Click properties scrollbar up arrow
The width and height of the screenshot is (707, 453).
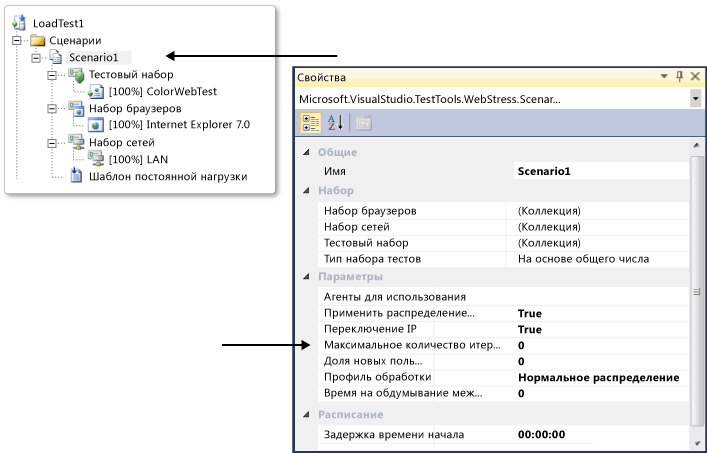pos(697,145)
